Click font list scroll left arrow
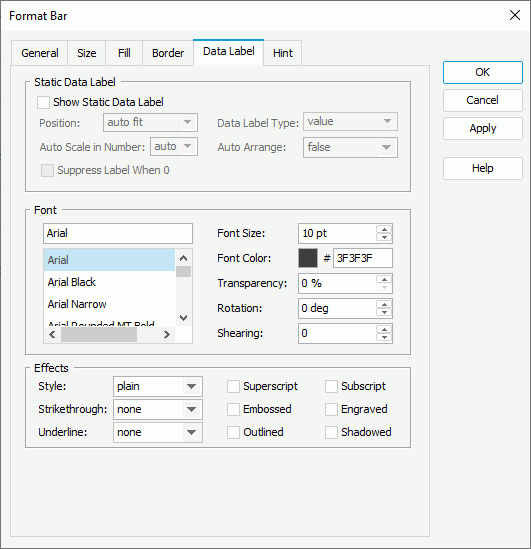The width and height of the screenshot is (531, 549). pyautogui.click(x=52, y=335)
